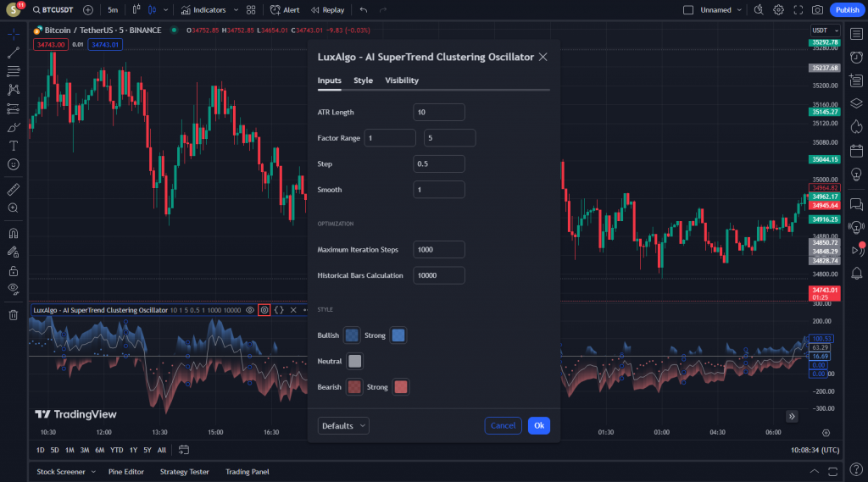Pick the Bearish color swatch

(x=354, y=387)
